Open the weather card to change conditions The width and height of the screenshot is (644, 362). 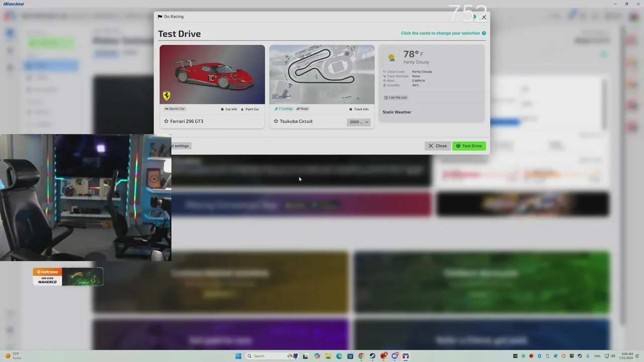point(432,83)
